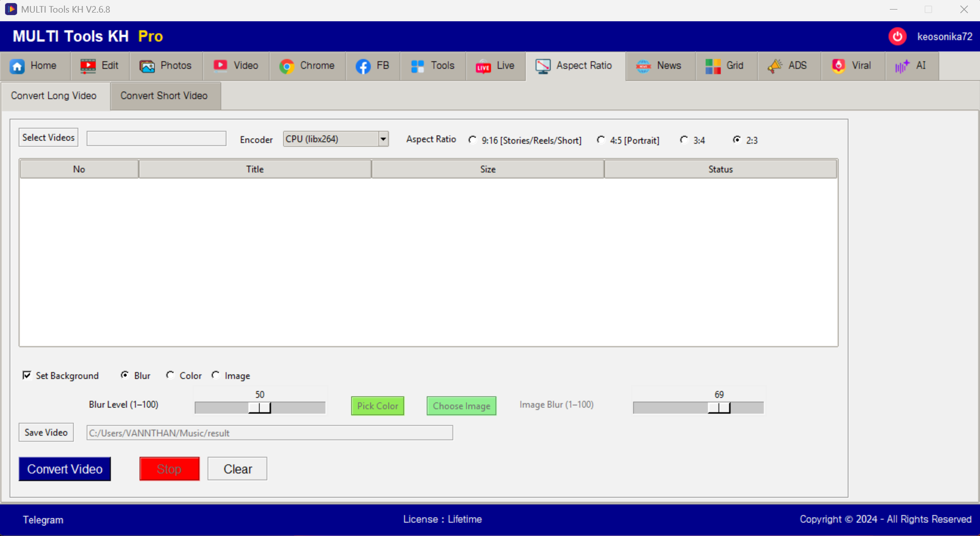Viewport: 980px width, 536px height.
Task: Click the ADS megaphone icon tab
Action: point(775,66)
